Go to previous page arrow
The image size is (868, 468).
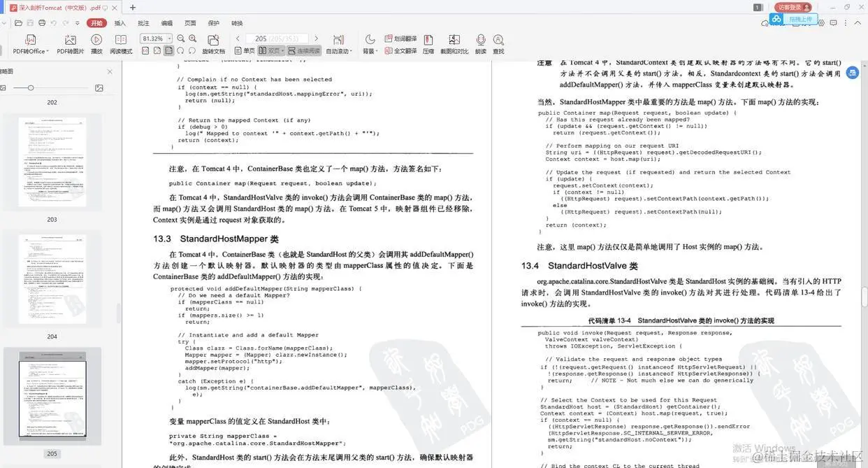pyautogui.click(x=238, y=38)
